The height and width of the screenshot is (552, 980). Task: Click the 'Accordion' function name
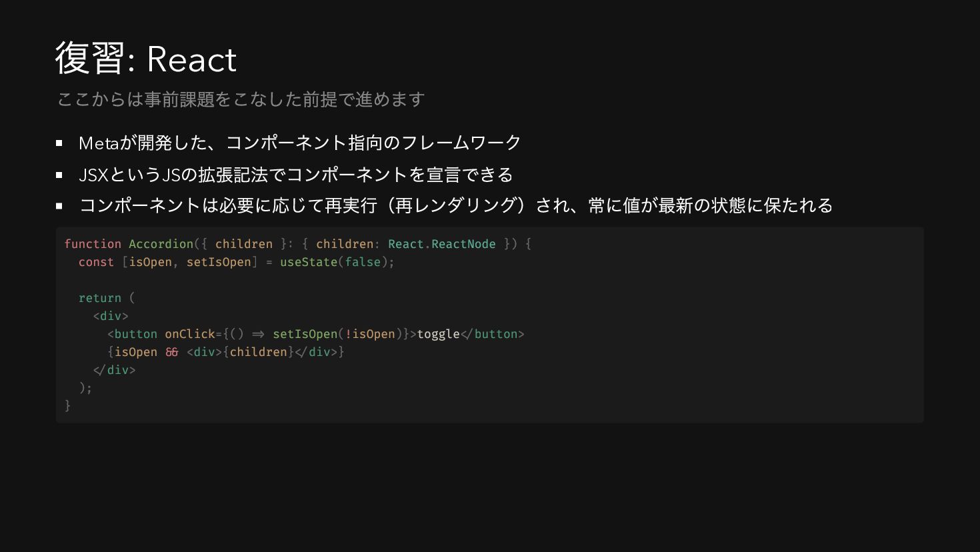(x=161, y=244)
